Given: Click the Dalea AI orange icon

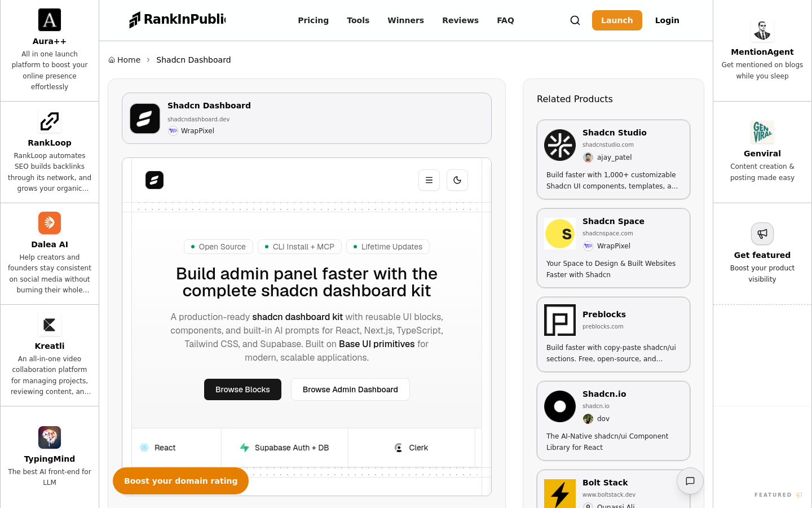Looking at the screenshot, I should [x=50, y=223].
